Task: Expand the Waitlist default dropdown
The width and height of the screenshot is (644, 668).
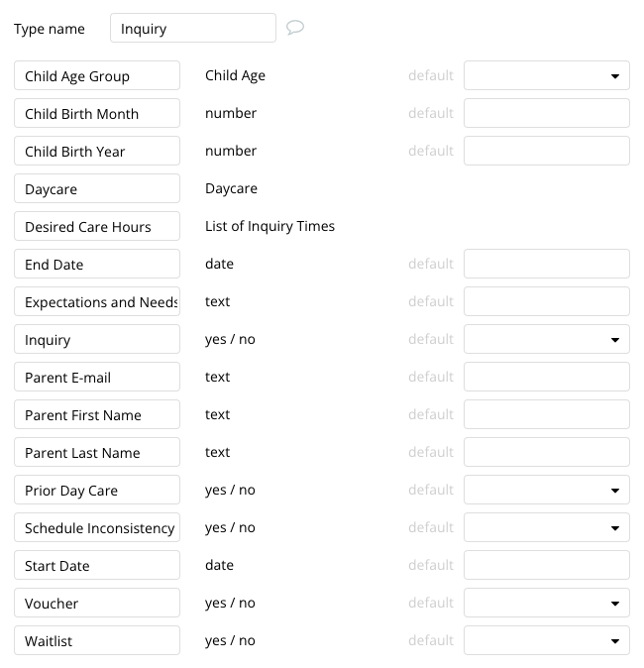Action: click(546, 640)
